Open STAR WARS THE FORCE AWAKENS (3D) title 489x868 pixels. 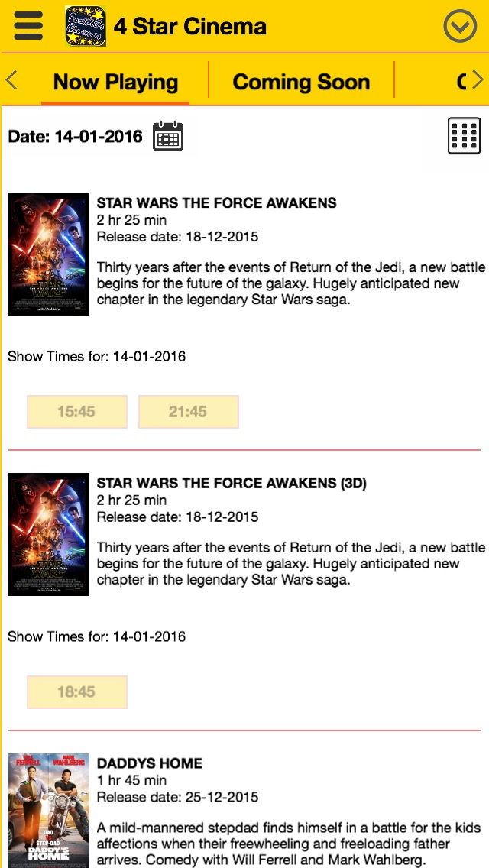232,483
